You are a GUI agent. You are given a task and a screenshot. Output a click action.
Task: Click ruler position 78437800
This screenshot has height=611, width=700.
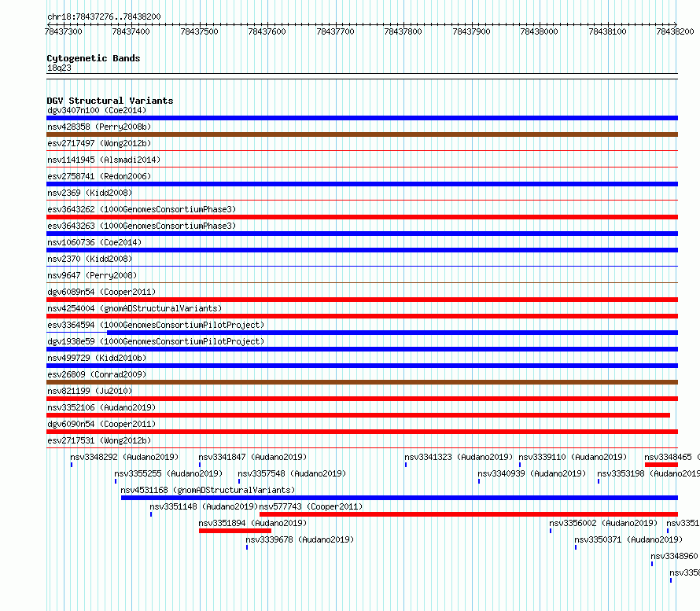coord(403,31)
